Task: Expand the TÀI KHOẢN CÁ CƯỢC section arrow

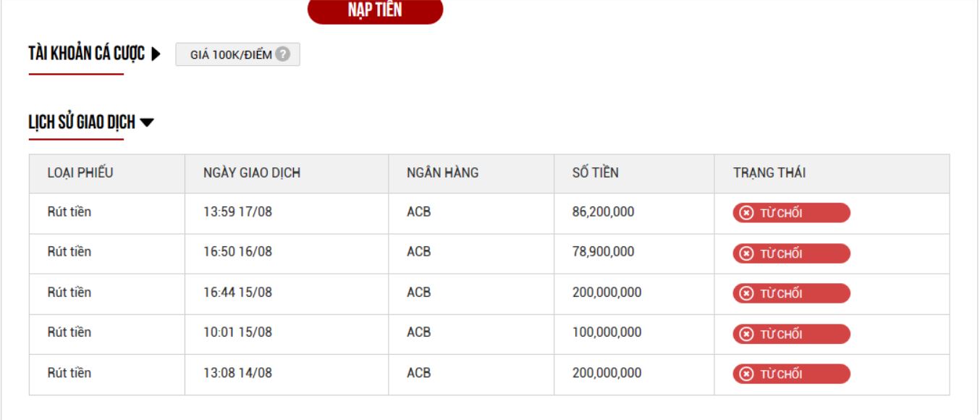Action: [156, 54]
